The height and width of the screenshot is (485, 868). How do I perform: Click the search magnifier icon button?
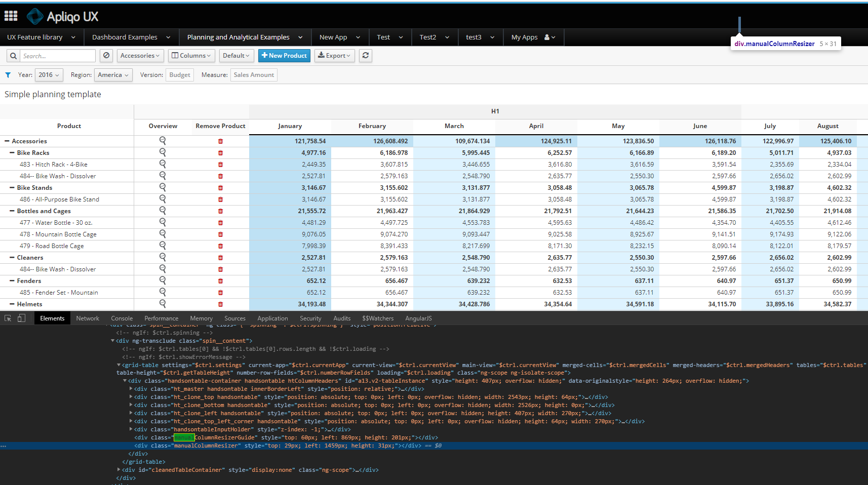(x=13, y=56)
